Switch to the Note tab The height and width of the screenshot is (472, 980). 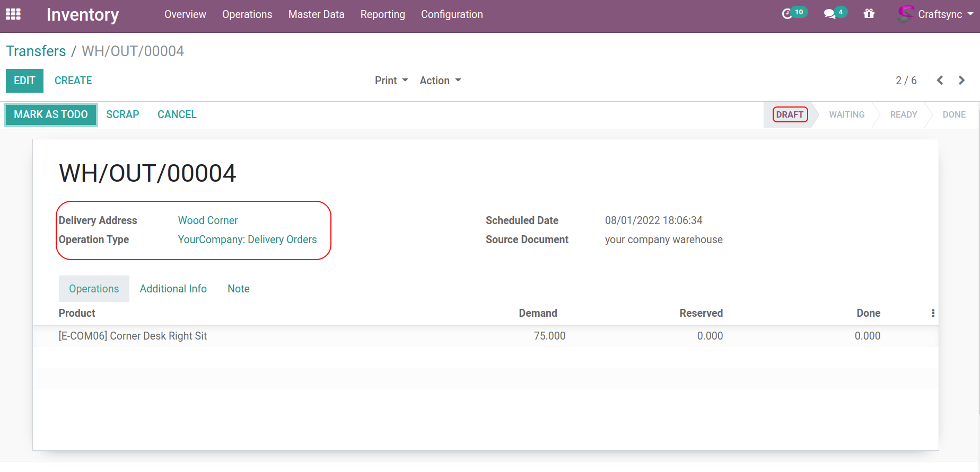pos(238,289)
